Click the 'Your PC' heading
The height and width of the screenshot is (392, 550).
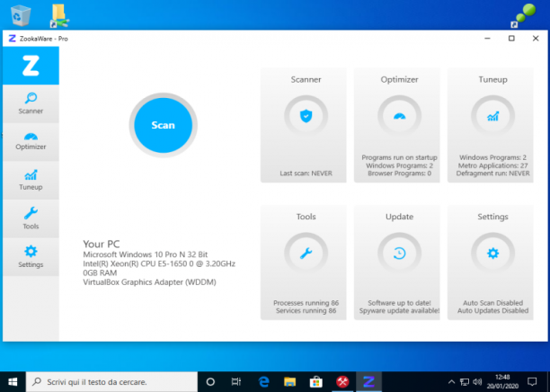[x=101, y=244]
